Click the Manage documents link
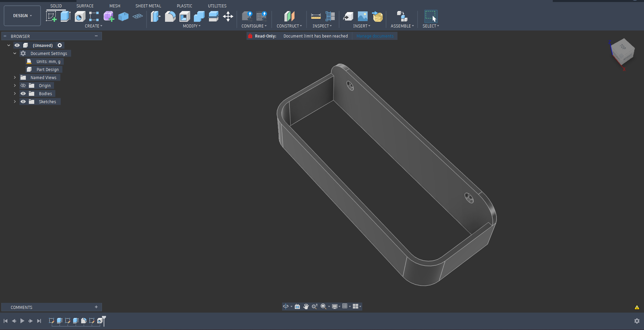 pyautogui.click(x=375, y=36)
